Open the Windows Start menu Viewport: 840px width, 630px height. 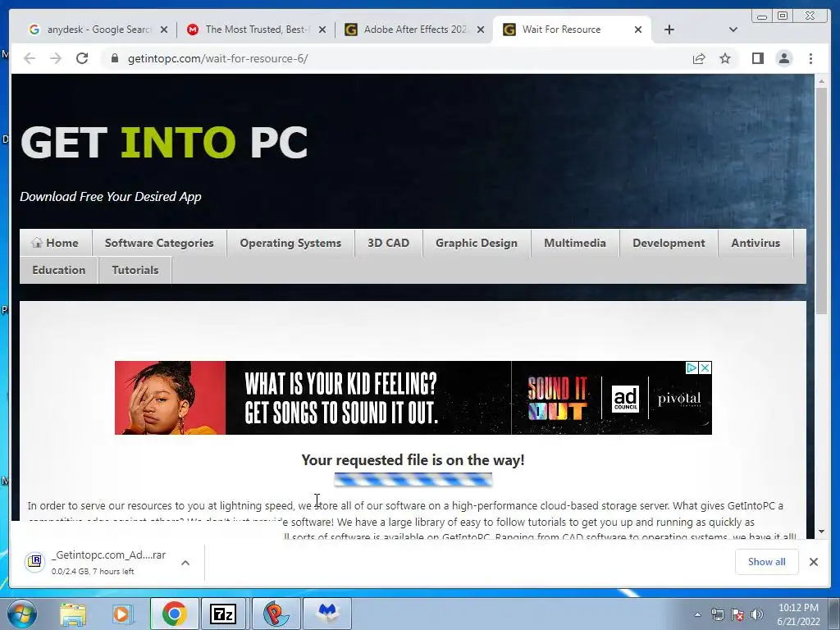click(21, 614)
